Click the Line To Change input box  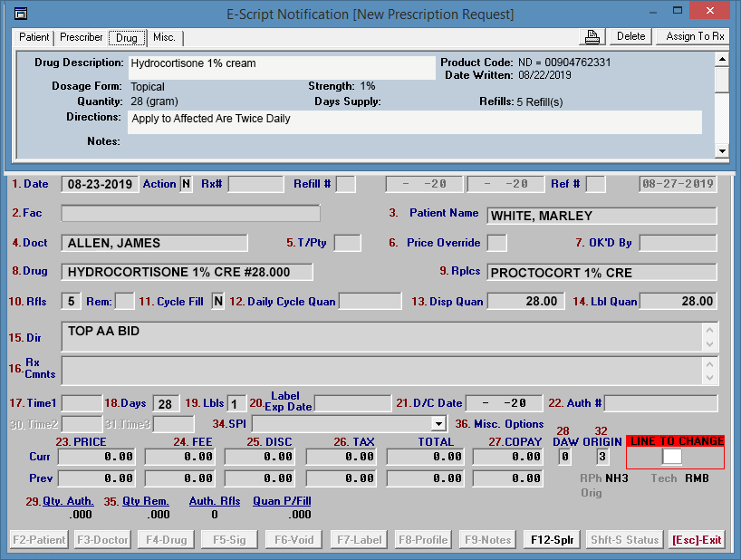(672, 457)
